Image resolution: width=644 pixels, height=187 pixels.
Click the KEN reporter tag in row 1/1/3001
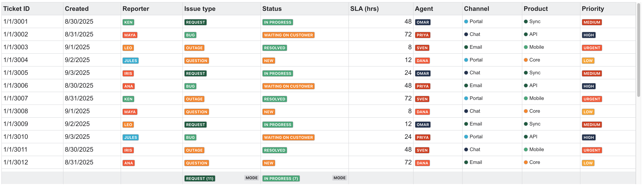tap(128, 22)
